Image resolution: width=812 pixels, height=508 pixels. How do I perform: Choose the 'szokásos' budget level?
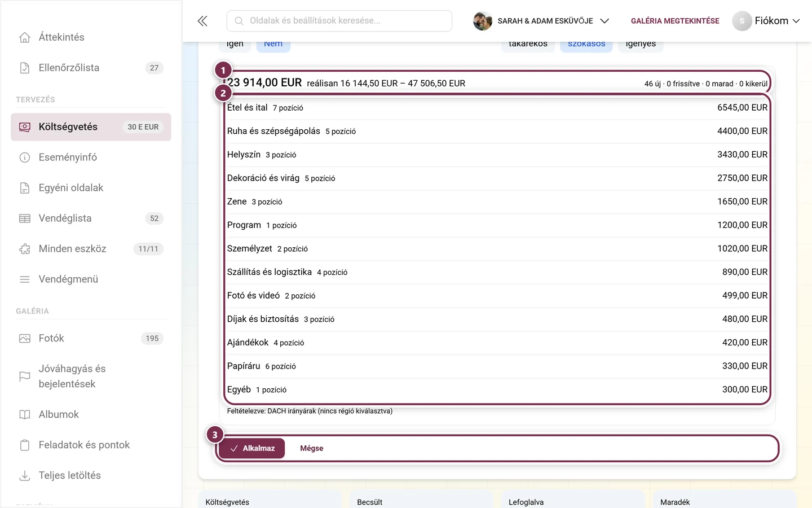(x=586, y=45)
